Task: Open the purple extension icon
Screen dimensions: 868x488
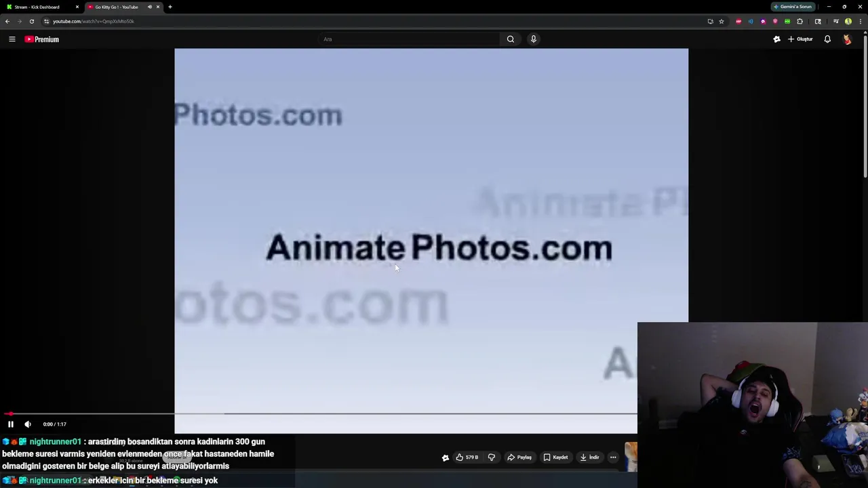Action: coord(763,21)
